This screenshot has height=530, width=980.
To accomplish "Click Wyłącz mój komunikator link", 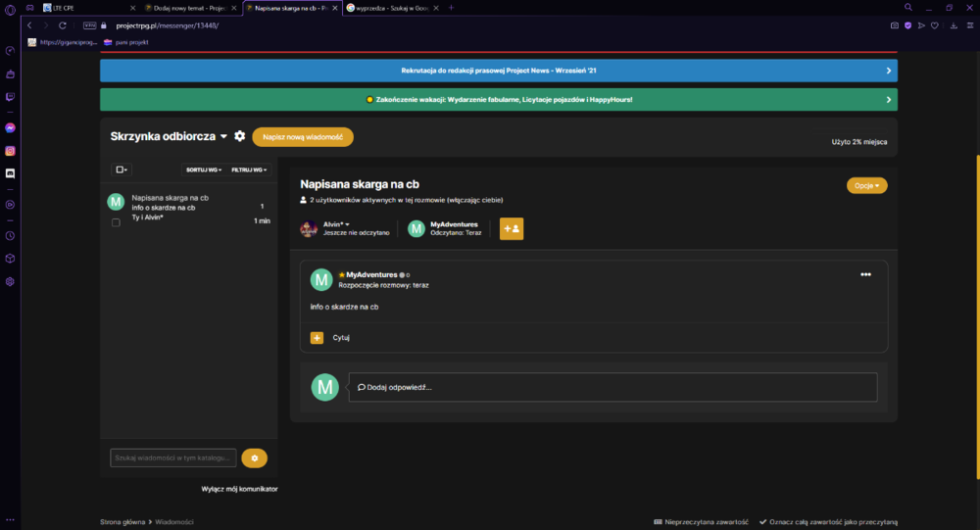I will pyautogui.click(x=239, y=489).
